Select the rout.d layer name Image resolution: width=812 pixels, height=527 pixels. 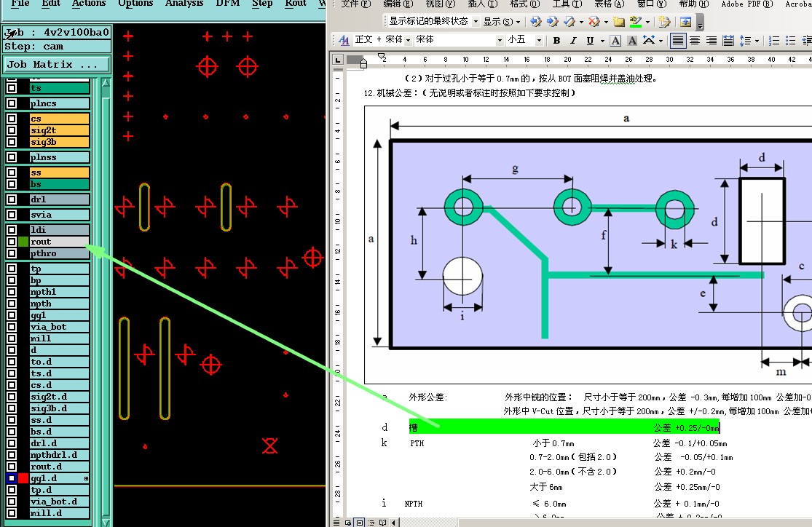coord(60,467)
